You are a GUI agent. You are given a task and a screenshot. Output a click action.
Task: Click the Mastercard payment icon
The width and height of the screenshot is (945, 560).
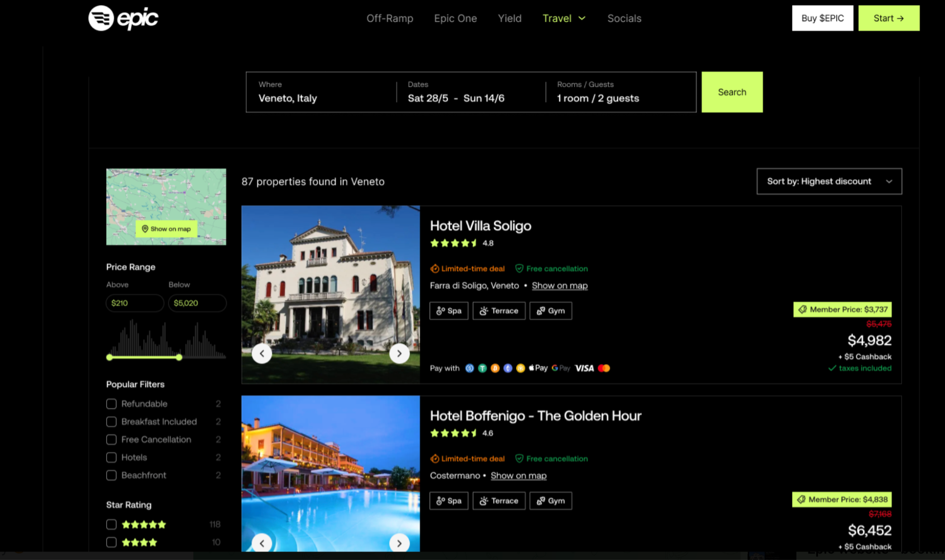click(604, 368)
